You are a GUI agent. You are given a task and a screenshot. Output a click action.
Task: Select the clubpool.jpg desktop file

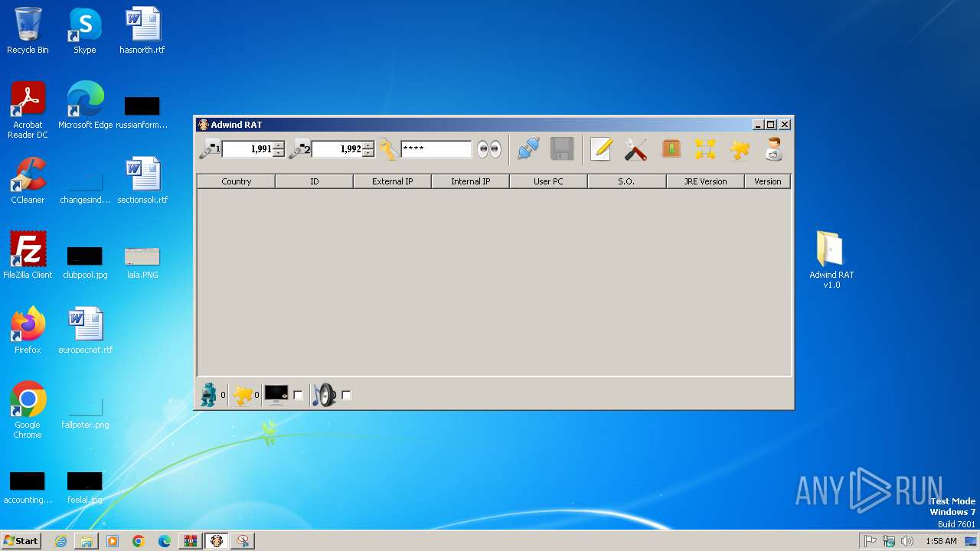(x=85, y=261)
